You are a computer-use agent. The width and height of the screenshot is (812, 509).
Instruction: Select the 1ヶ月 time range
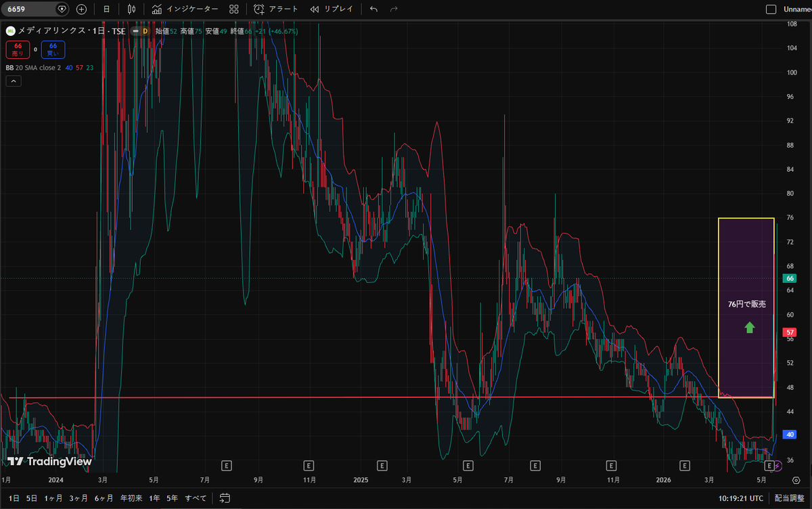point(53,498)
